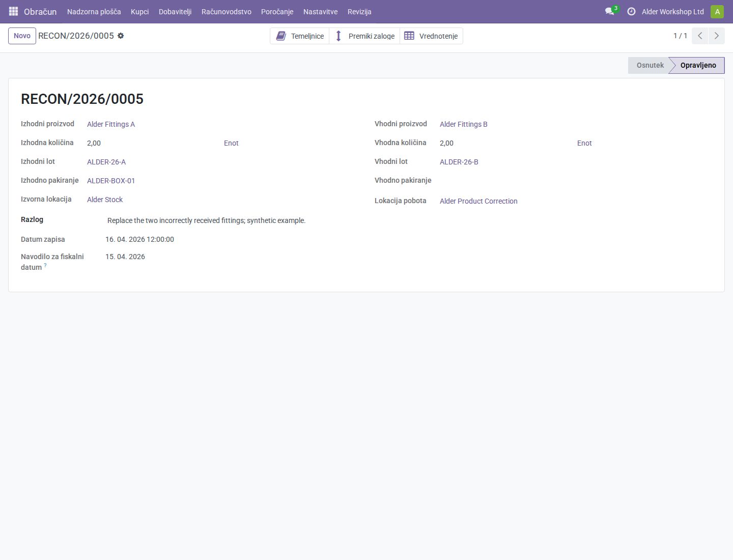Open the gear actions menu next to RECON/2026/0005
The width and height of the screenshot is (733, 560).
[121, 36]
